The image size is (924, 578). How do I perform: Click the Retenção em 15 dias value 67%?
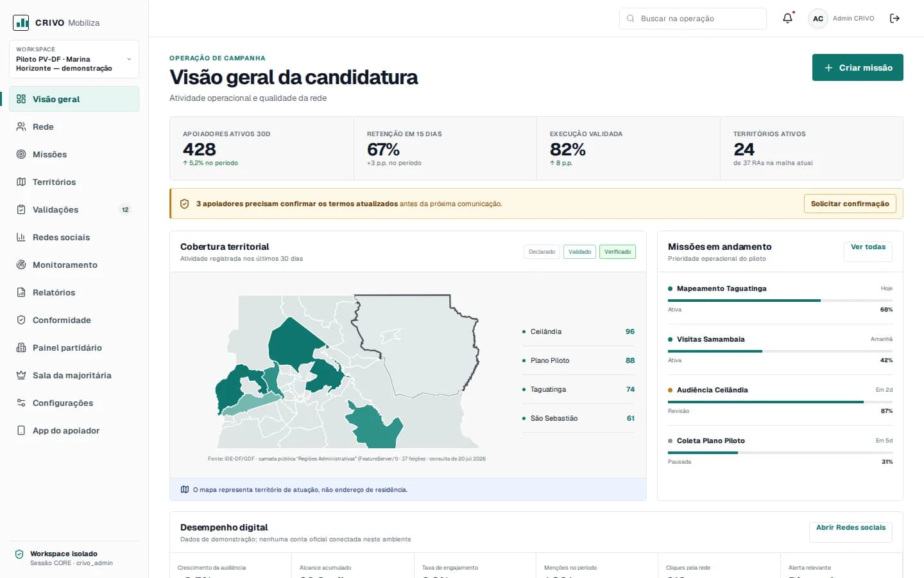tap(383, 149)
